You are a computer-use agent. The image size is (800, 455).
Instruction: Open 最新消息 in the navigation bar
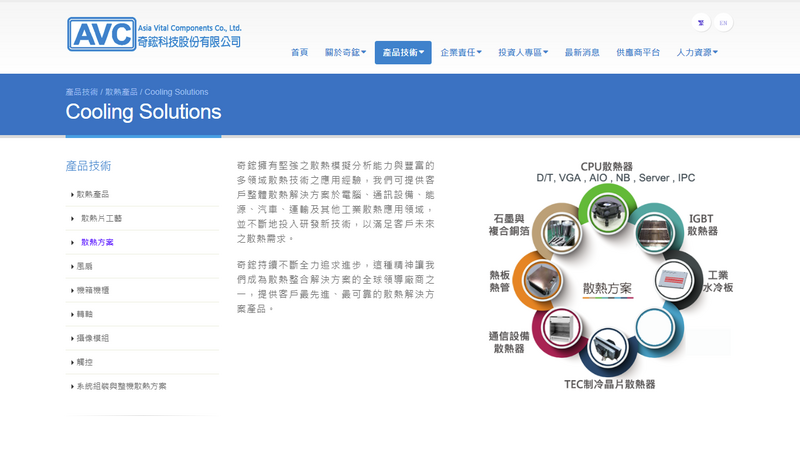click(582, 53)
